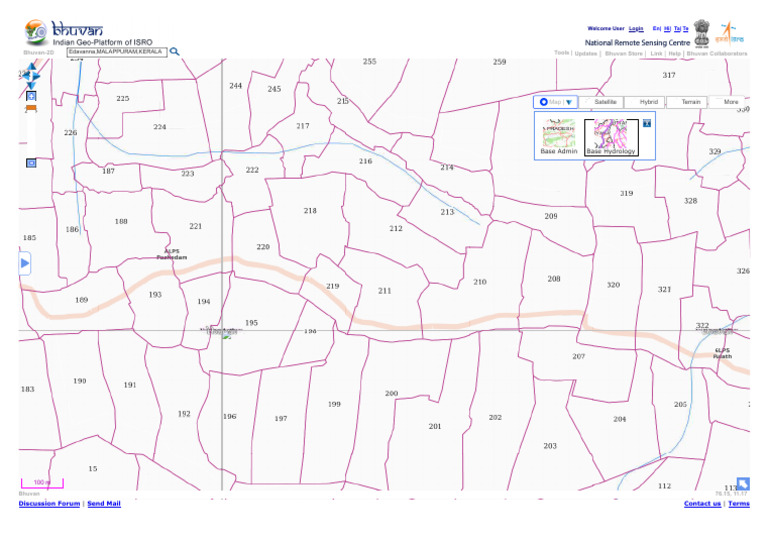Image resolution: width=768 pixels, height=543 pixels.
Task: Open Bhuvan Collaborators menu
Action: (717, 53)
